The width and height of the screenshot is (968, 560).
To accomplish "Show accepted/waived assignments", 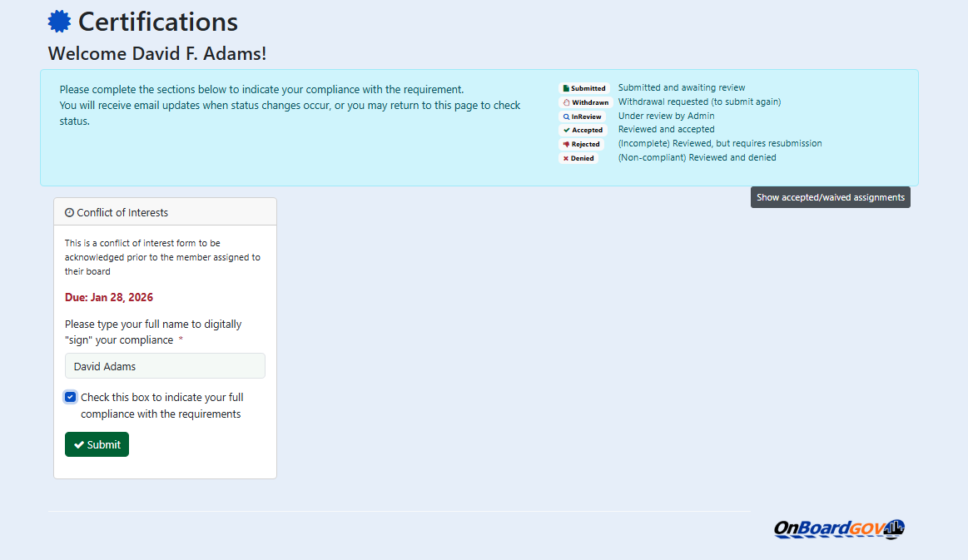I will [831, 197].
